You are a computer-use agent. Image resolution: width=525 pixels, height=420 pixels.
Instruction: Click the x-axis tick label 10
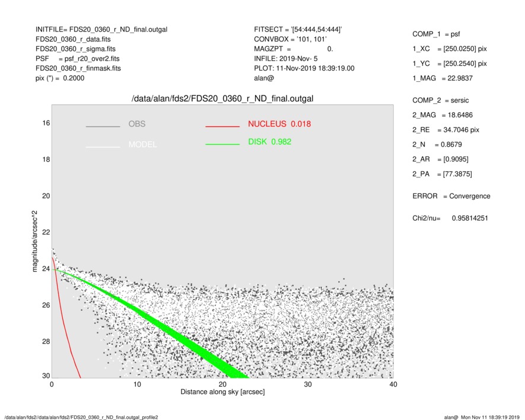tap(137, 384)
